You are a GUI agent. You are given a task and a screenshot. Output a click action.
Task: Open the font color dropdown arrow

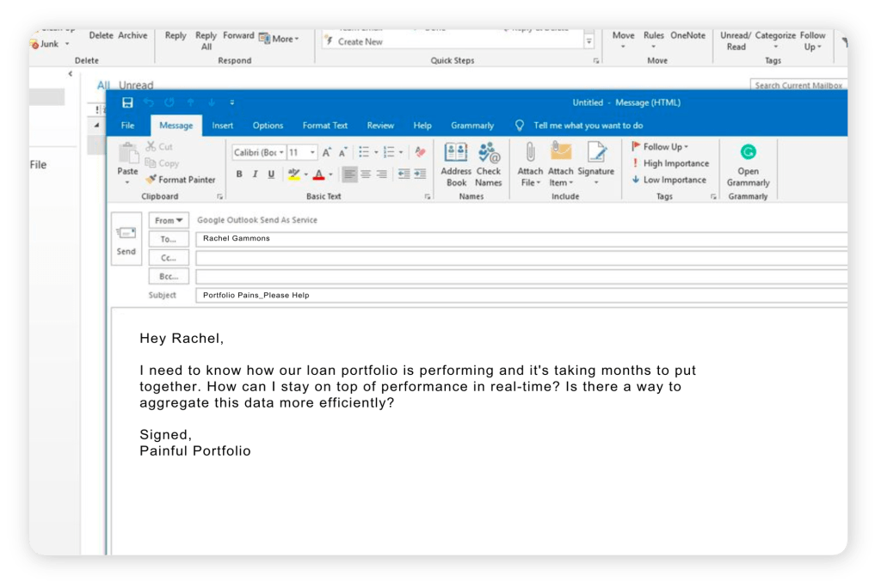click(330, 175)
